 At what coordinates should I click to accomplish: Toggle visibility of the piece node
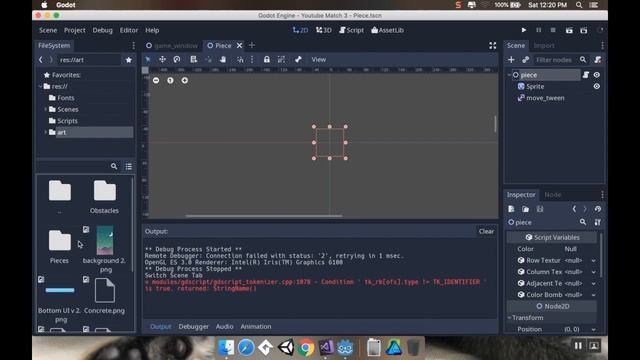[597, 75]
